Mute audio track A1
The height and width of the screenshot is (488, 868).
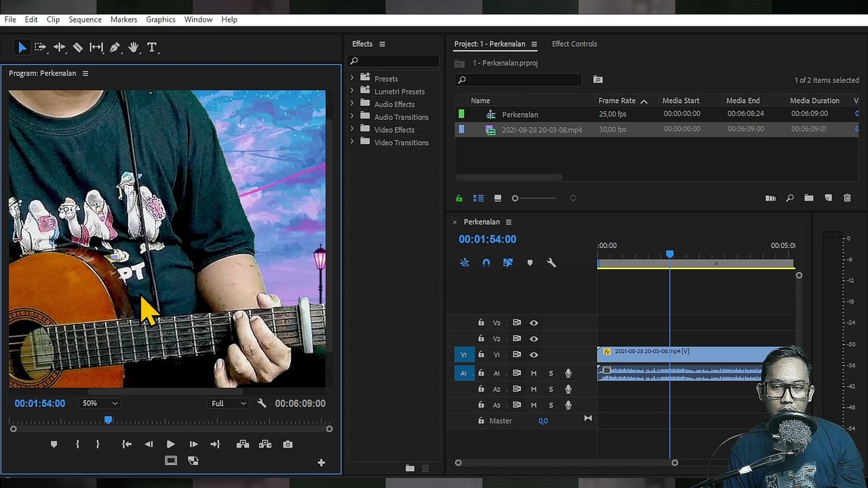click(x=534, y=373)
